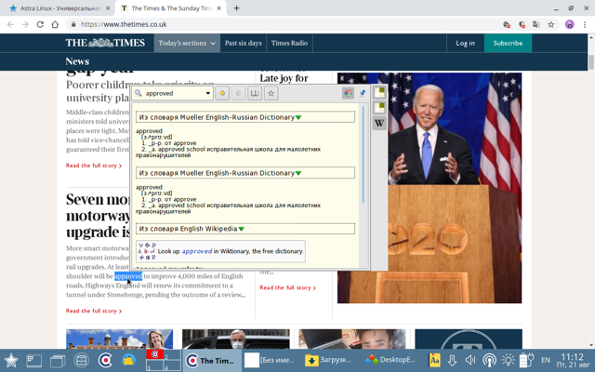Launch the browser from taskbar quick-launch icon

pyautogui.click(x=105, y=360)
